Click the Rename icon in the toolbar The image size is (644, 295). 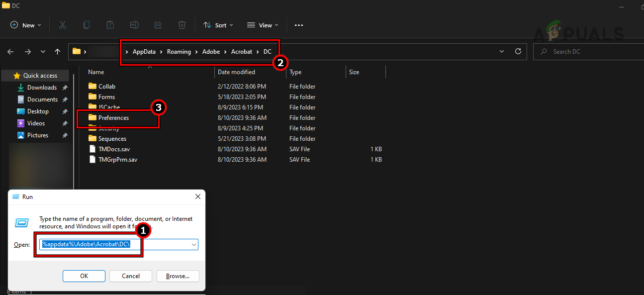click(x=134, y=25)
